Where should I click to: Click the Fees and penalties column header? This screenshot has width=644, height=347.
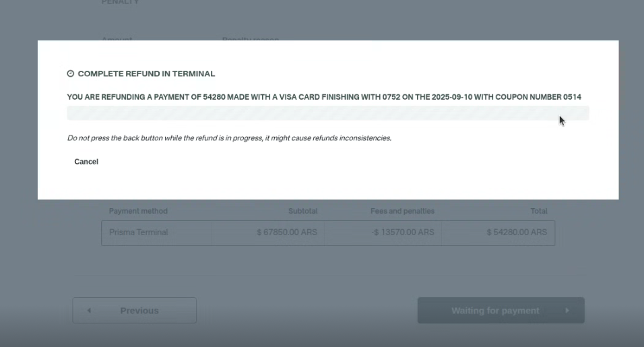coord(402,211)
